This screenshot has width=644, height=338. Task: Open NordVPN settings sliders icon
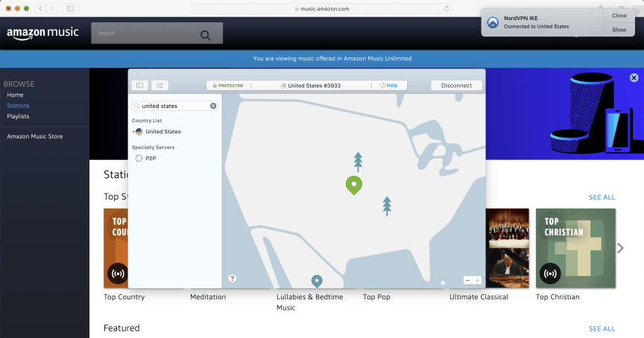(160, 86)
